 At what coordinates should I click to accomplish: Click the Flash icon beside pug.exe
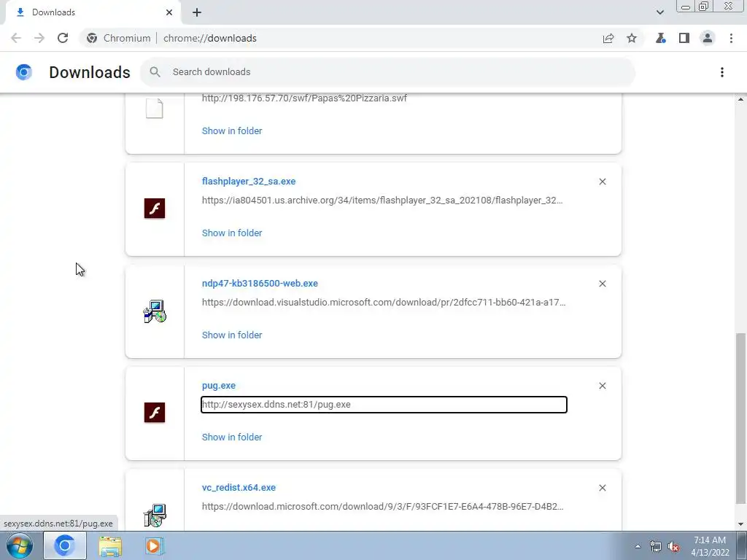coord(155,413)
